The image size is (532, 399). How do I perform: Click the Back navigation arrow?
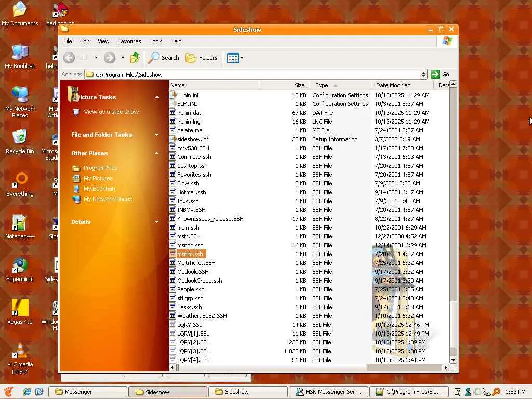pos(69,58)
